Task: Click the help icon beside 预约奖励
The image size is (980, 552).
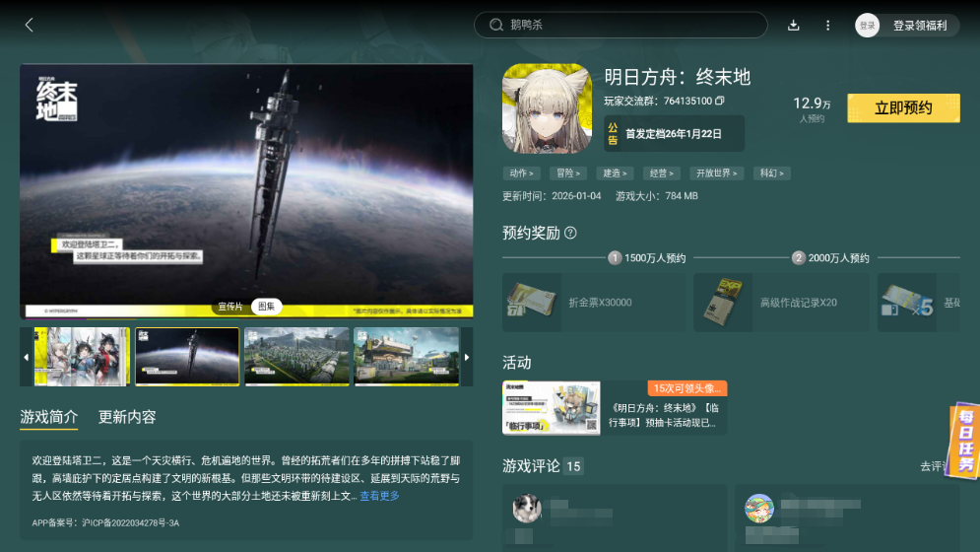Action: (570, 234)
